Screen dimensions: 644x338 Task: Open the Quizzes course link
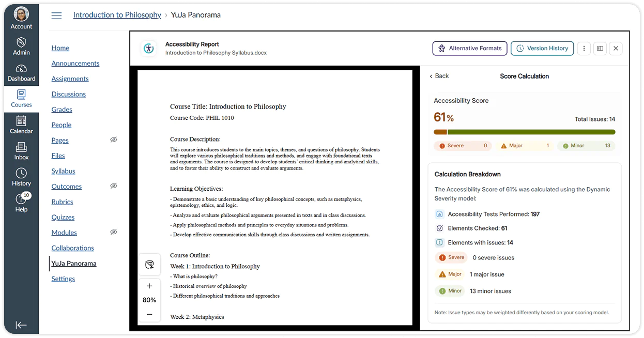63,218
